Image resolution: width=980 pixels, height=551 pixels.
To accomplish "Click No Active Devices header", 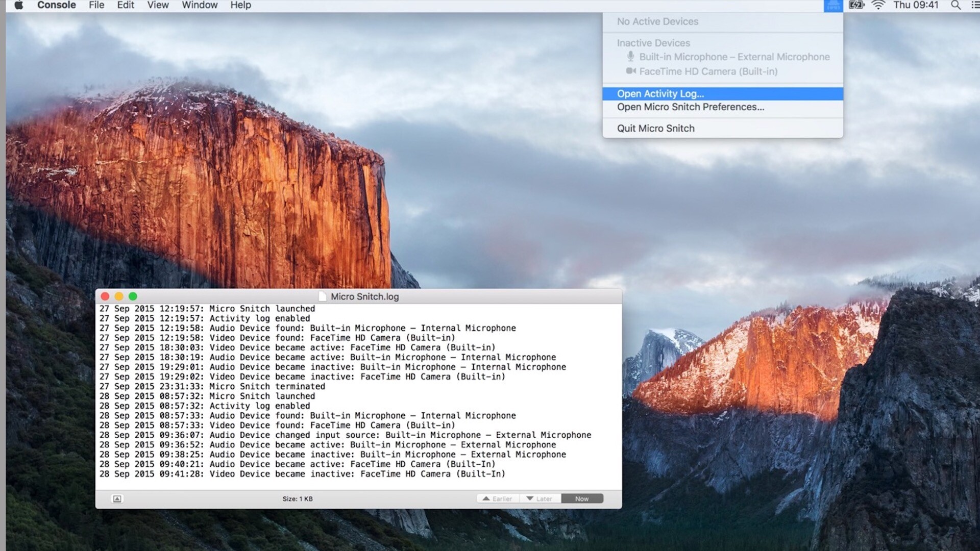I will point(657,21).
